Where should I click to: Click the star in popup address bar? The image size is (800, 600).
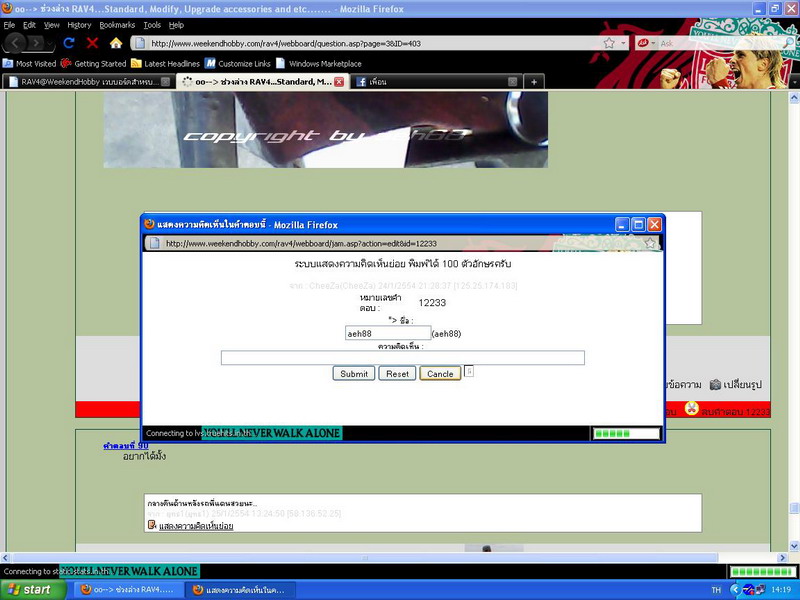pos(650,243)
